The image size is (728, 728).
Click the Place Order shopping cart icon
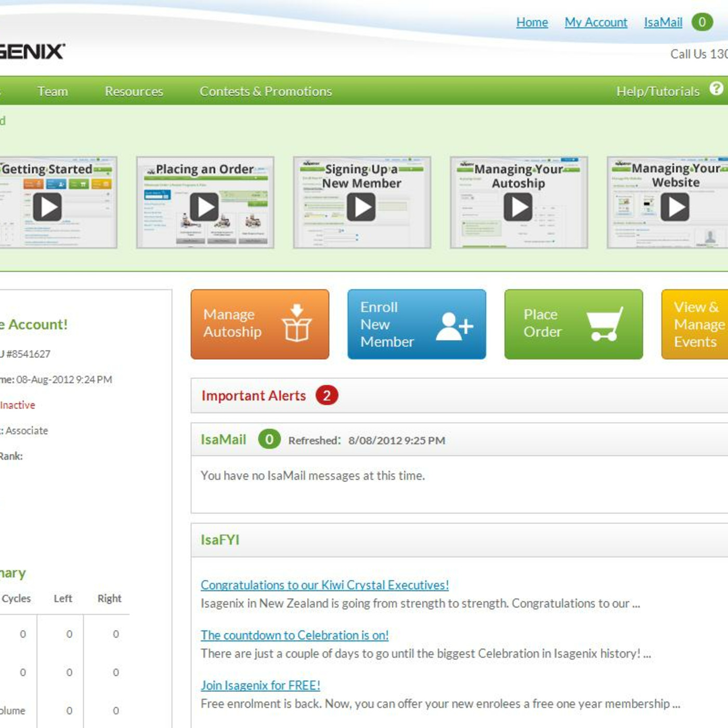(x=604, y=324)
